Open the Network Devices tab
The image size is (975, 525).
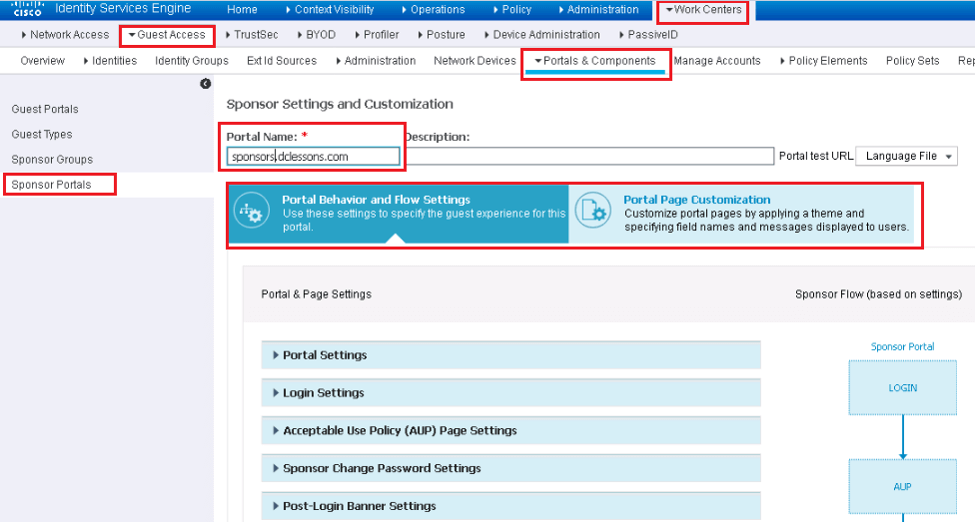click(474, 61)
